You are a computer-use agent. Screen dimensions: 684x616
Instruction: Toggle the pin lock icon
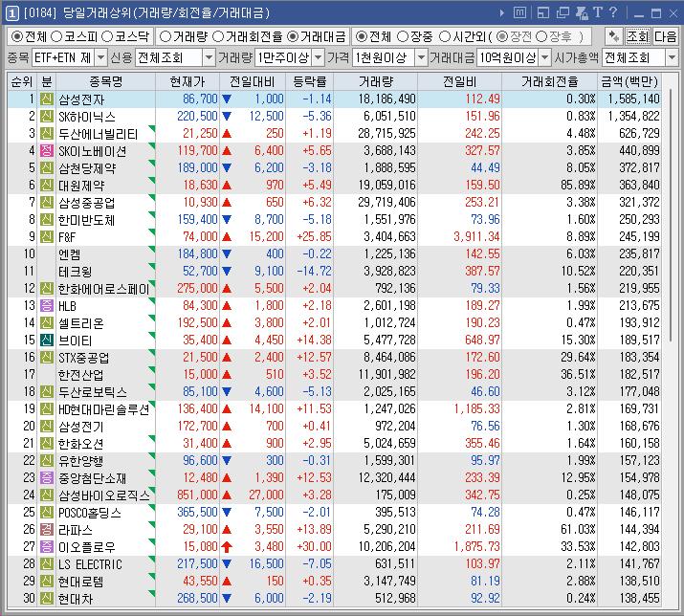tap(582, 13)
